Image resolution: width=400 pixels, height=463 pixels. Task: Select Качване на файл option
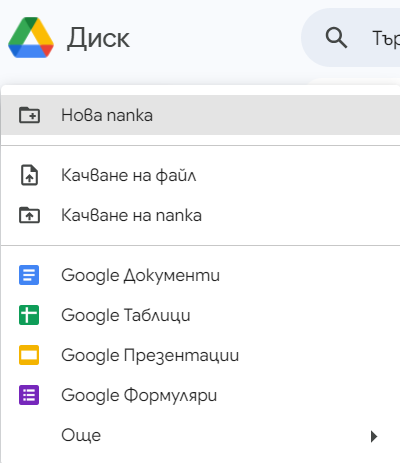click(200, 175)
